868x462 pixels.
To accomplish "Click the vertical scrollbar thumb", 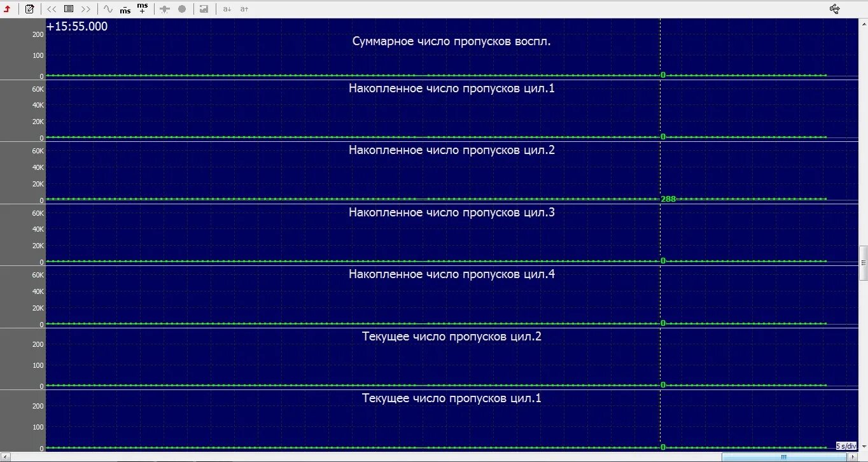I will [864, 263].
